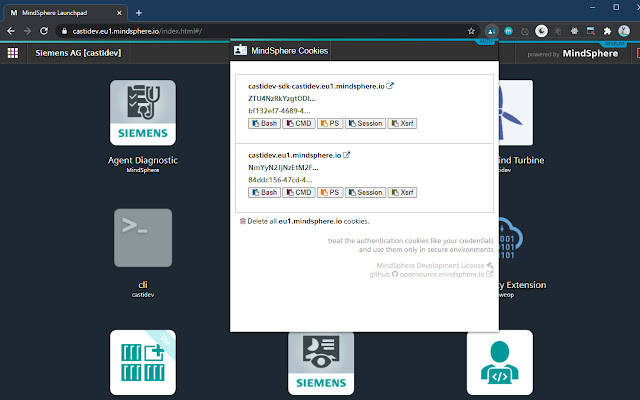Copy PS for castidev-sdk cookie
Image resolution: width=640 pixels, height=400 pixels.
tap(330, 123)
